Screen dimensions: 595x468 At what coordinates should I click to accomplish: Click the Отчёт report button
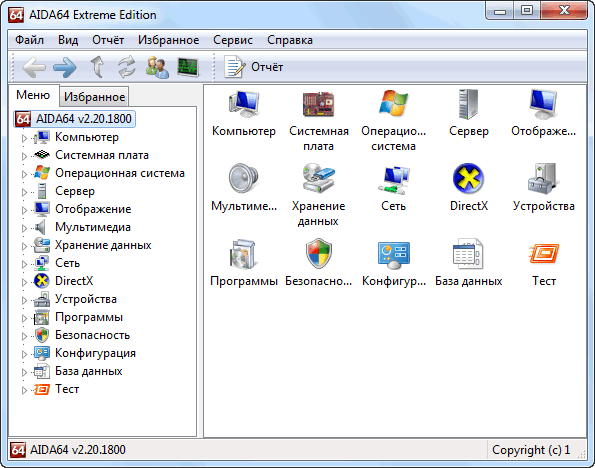(x=253, y=67)
